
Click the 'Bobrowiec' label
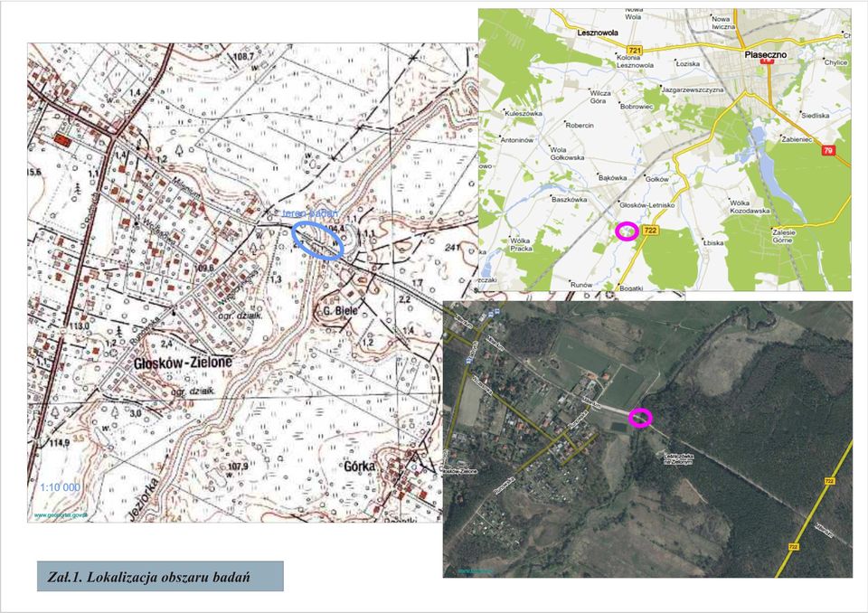click(x=637, y=107)
